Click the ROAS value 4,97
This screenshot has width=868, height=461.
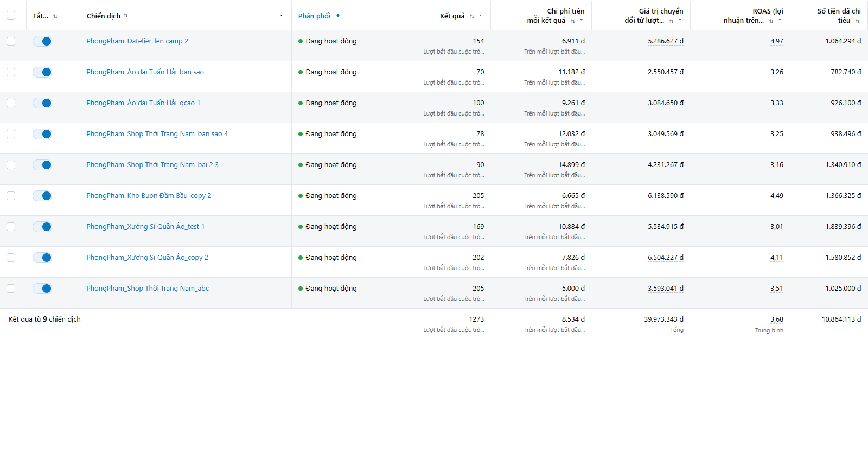pos(777,41)
